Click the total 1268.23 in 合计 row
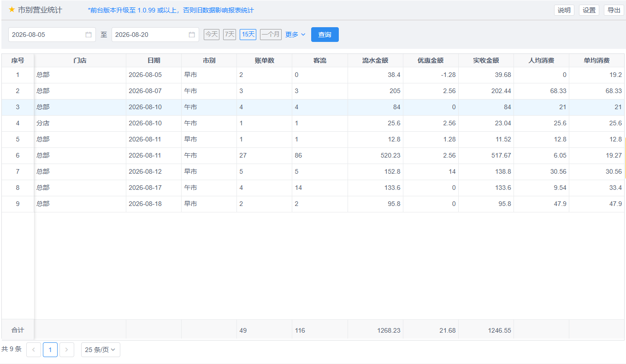Viewport: 626px width, 364px height. pos(389,330)
